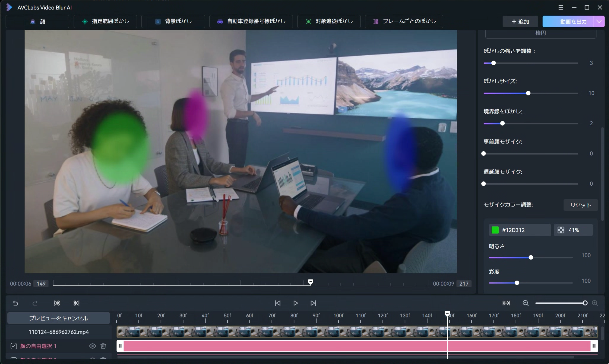609x364 pixels.
Task: Select the 自動車登録番号標ぼかし tab
Action: click(x=251, y=21)
